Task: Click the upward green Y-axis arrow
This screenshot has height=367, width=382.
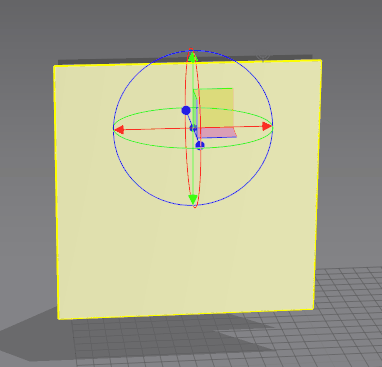Action: pyautogui.click(x=192, y=57)
